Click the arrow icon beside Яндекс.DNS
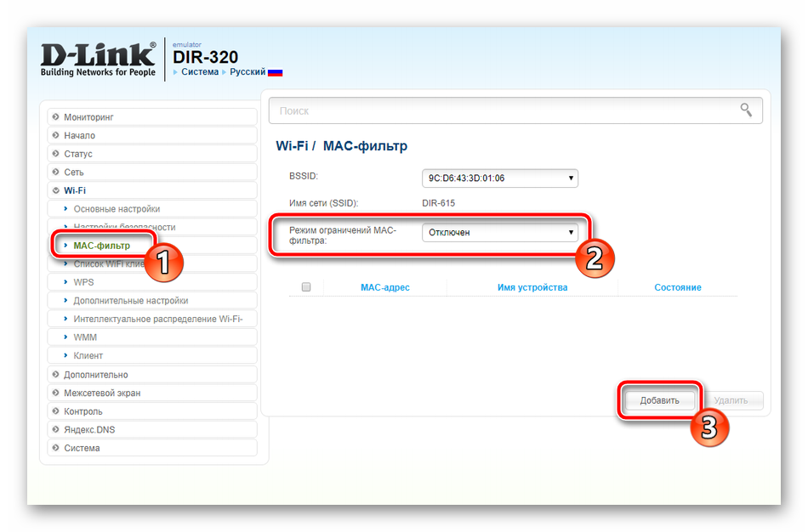This screenshot has height=532, width=808. 55,429
